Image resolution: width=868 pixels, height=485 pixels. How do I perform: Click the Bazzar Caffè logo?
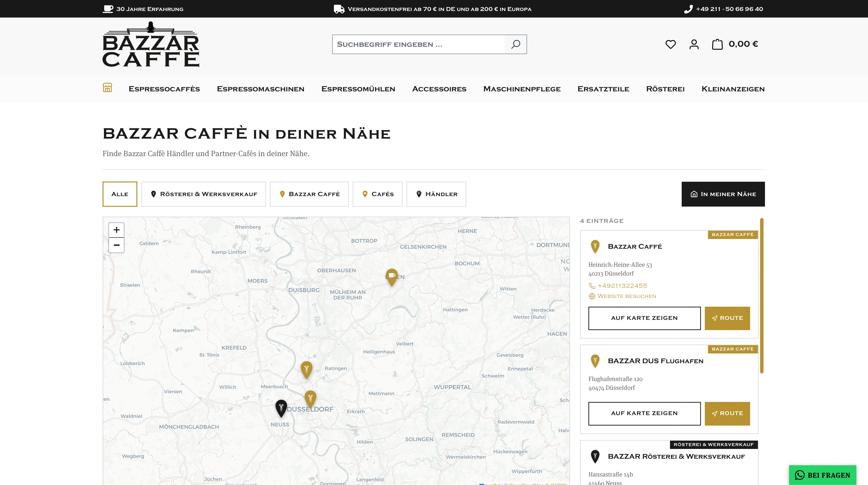click(151, 44)
